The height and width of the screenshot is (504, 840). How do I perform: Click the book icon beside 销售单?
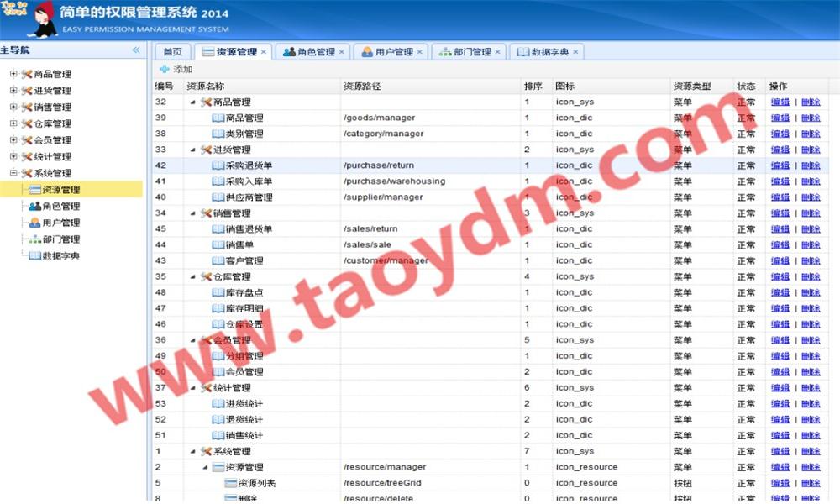(218, 244)
